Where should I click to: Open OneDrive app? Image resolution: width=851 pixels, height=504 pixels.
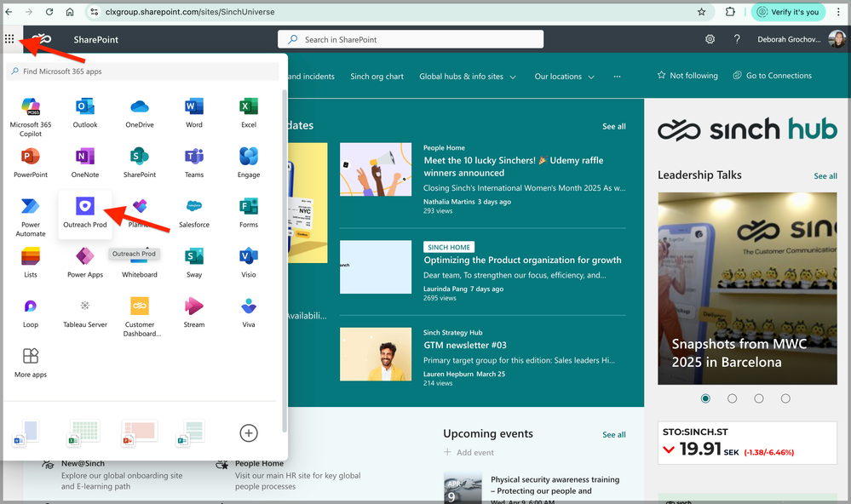140,113
